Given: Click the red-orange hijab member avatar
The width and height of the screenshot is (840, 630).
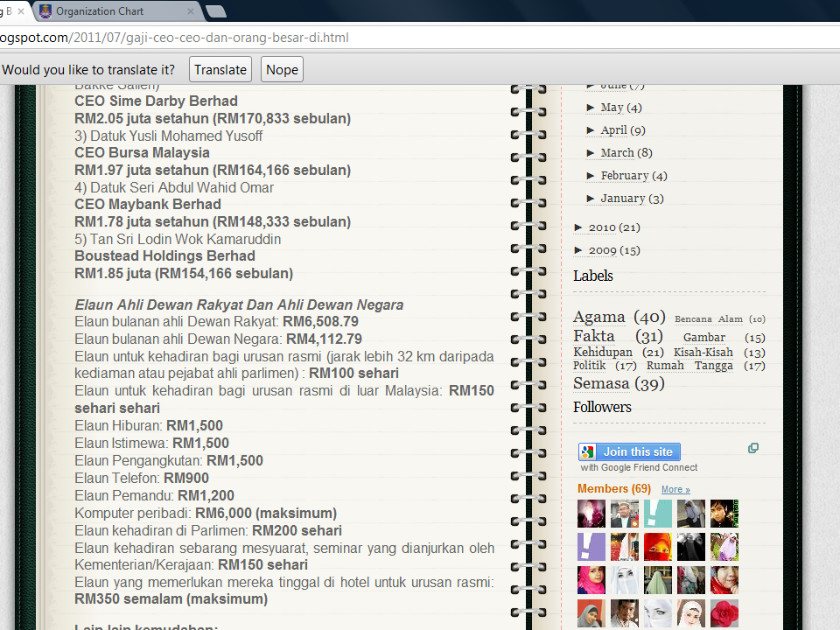Looking at the screenshot, I should click(x=658, y=547).
